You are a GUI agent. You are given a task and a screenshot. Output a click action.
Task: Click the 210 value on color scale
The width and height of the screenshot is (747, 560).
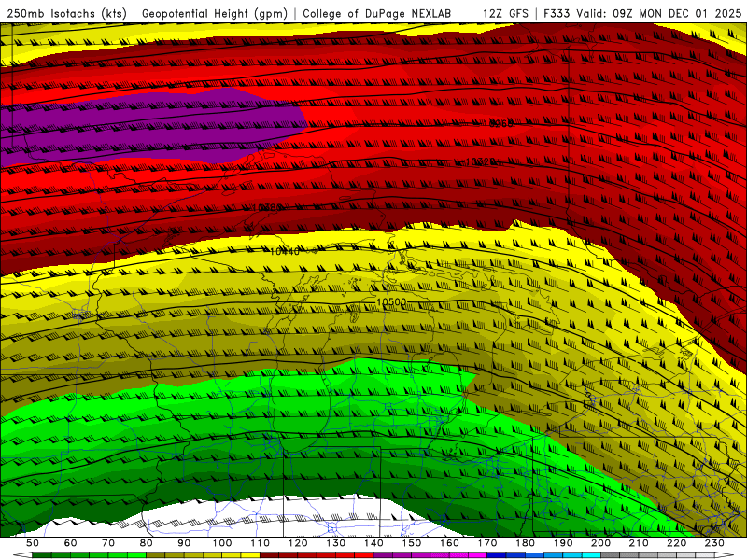click(x=639, y=543)
